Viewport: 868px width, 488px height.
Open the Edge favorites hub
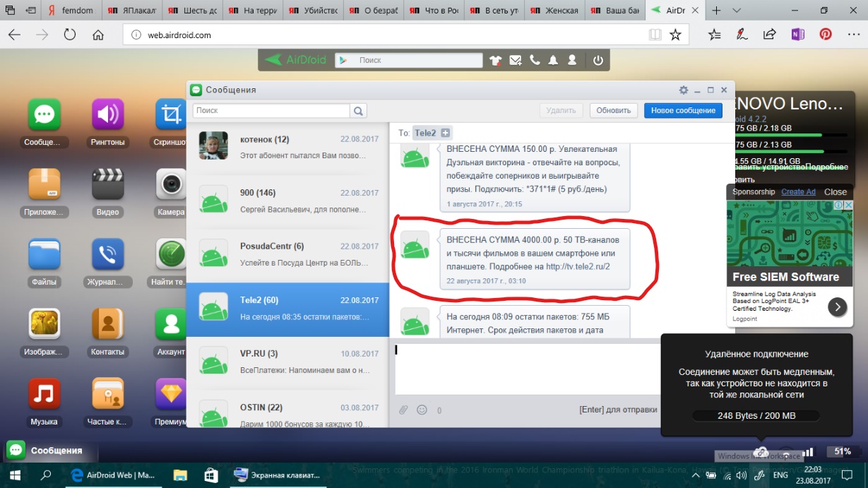pyautogui.click(x=715, y=34)
